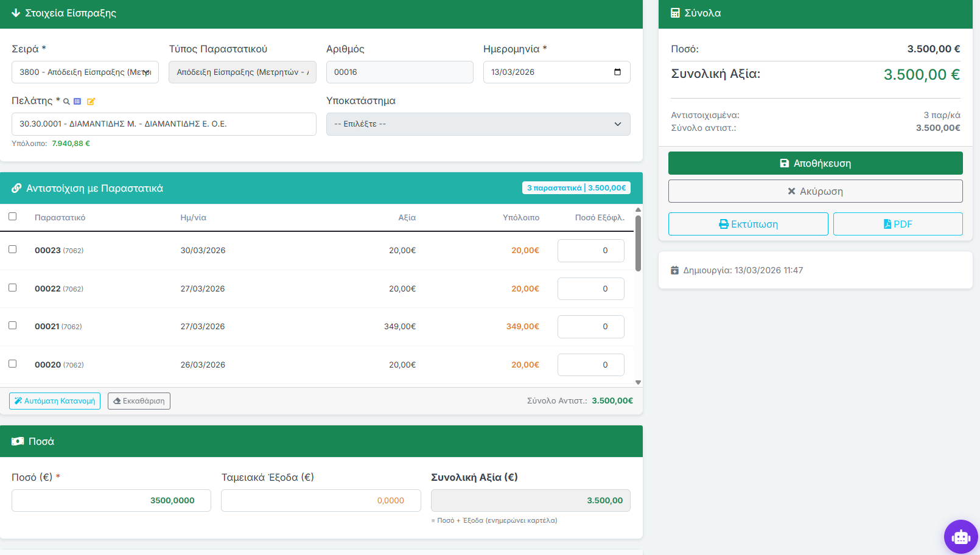This screenshot has width=980, height=555.
Task: Click payment amount field for 00022
Action: [591, 289]
